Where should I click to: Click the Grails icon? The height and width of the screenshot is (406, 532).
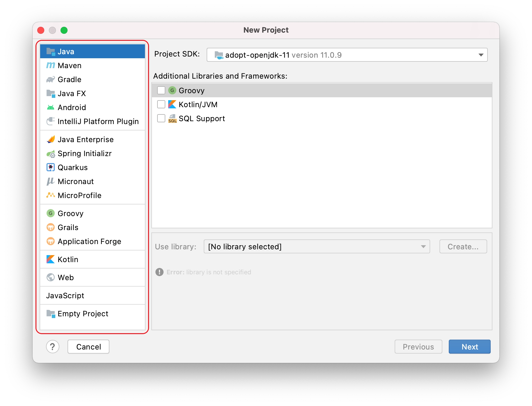coord(51,227)
